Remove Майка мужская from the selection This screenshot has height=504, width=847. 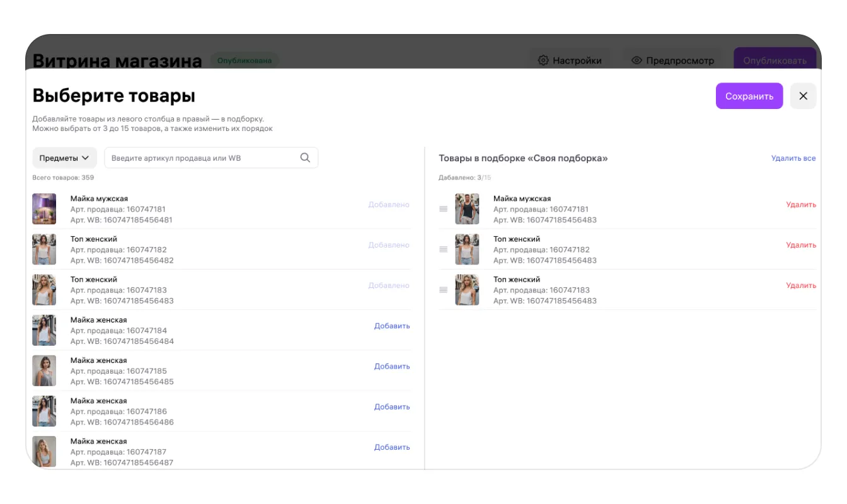[x=800, y=205]
